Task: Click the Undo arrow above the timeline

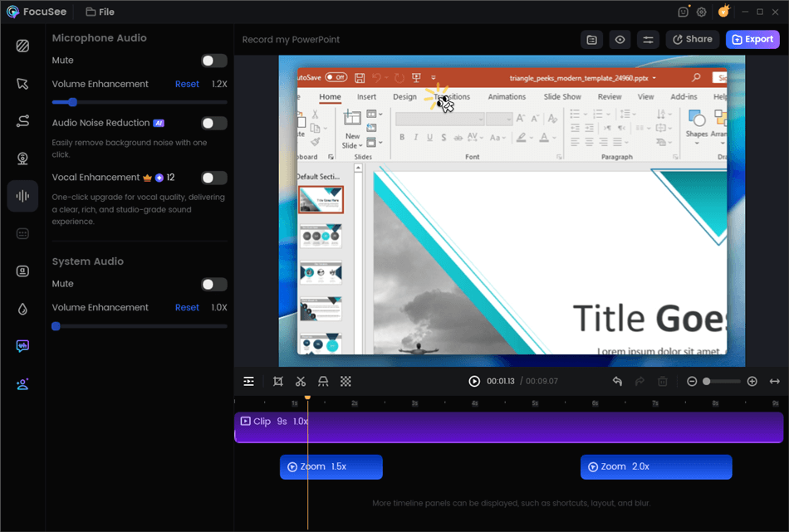Action: coord(616,381)
